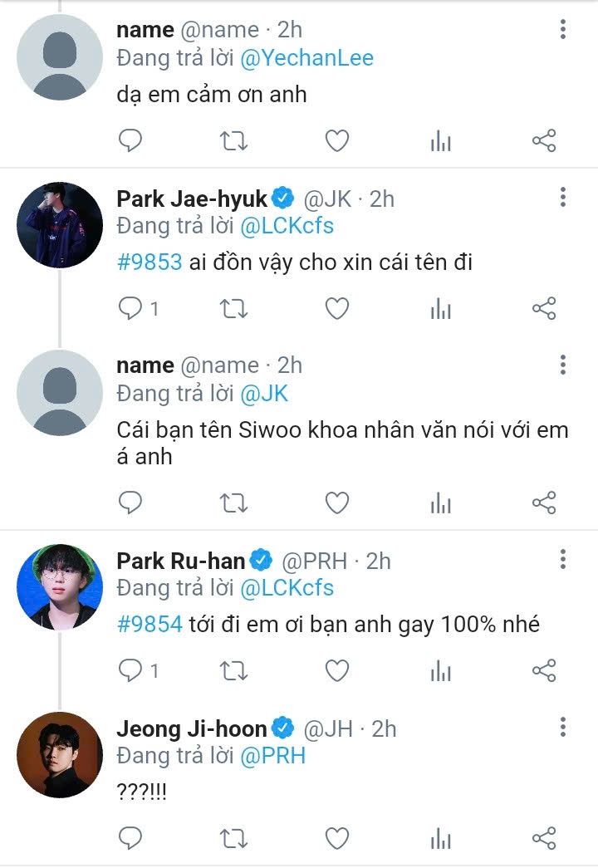Open more options on Park Jae-hyuk's tweet
This screenshot has height=868, width=598.
point(563,198)
